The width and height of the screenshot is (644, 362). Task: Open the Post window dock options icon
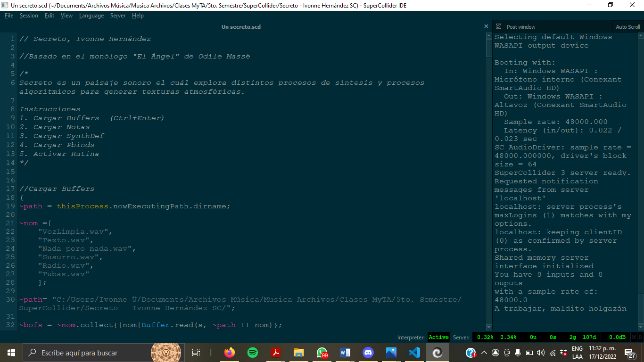pyautogui.click(x=498, y=27)
